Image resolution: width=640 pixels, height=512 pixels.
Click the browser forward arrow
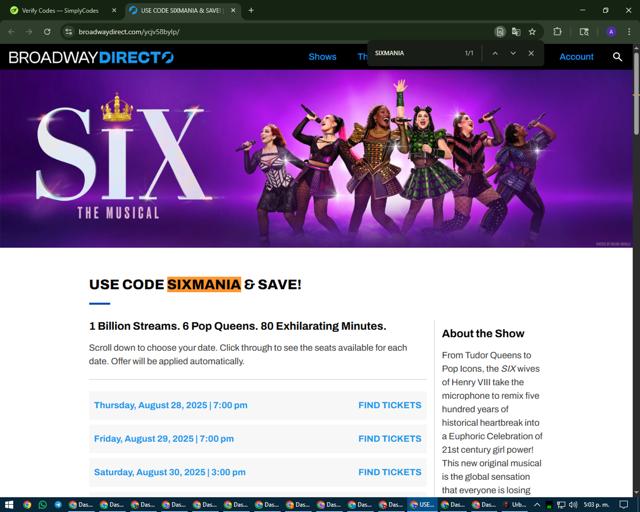tap(29, 32)
